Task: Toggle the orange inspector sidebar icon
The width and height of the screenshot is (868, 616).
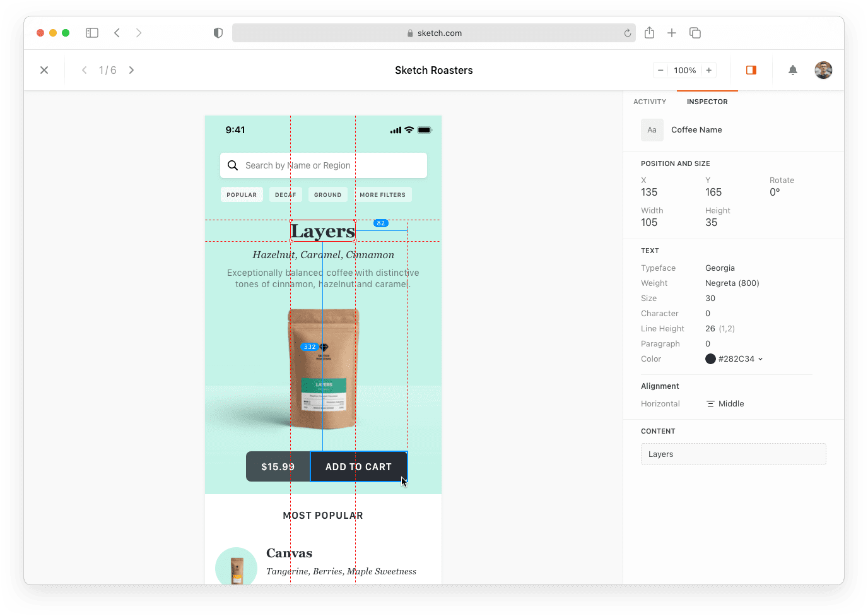Action: point(751,70)
